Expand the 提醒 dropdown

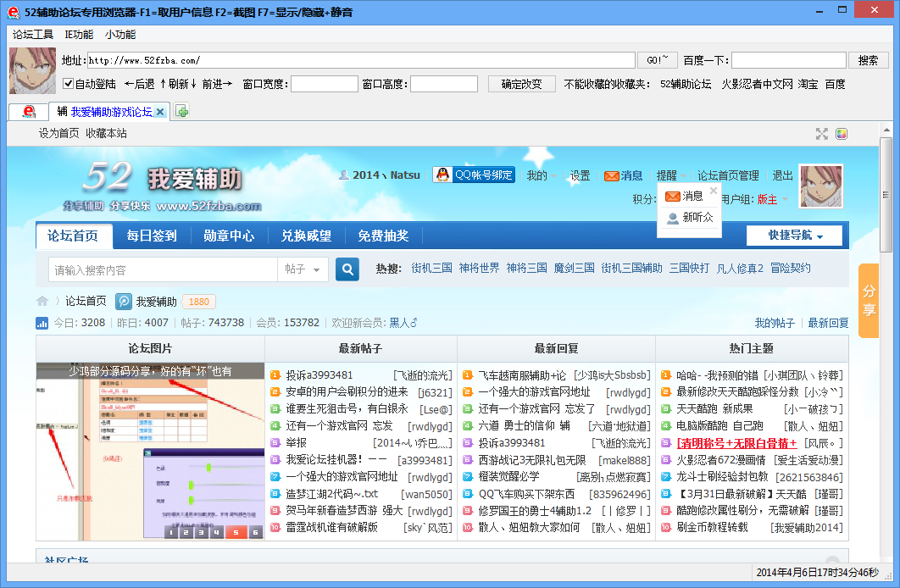(x=671, y=175)
